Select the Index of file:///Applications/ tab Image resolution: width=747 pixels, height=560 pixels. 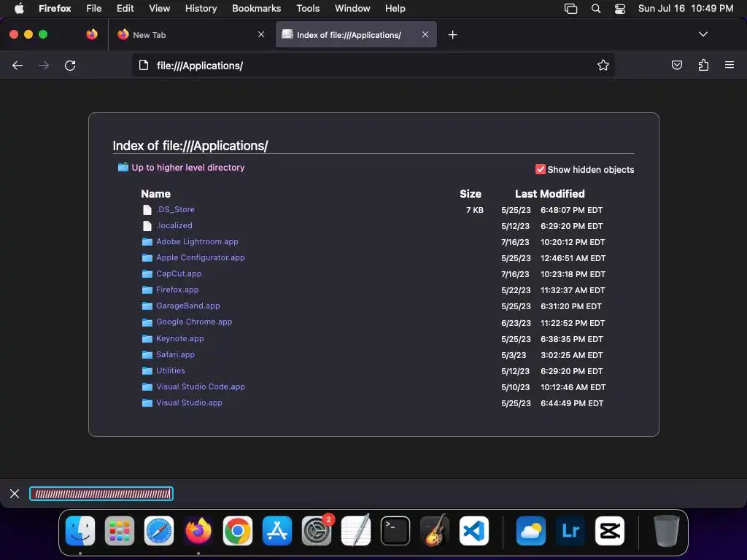(x=356, y=35)
